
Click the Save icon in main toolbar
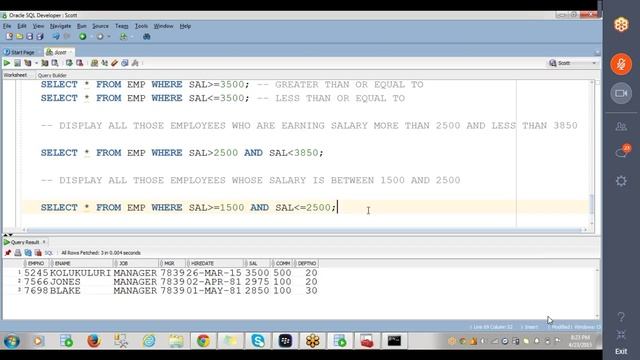29,36
